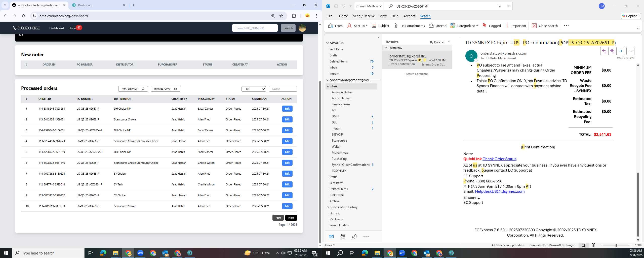Open File Explorer from left taskbar
Image resolution: width=644 pixels, height=258 pixels.
click(x=115, y=253)
